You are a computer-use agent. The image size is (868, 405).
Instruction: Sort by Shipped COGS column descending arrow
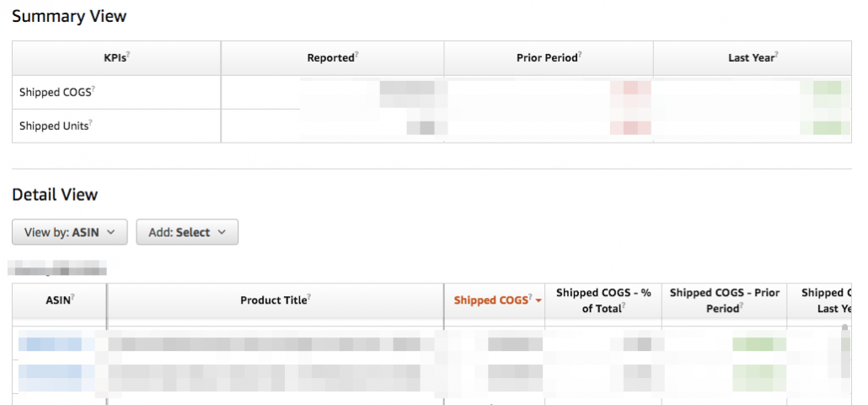(x=538, y=301)
